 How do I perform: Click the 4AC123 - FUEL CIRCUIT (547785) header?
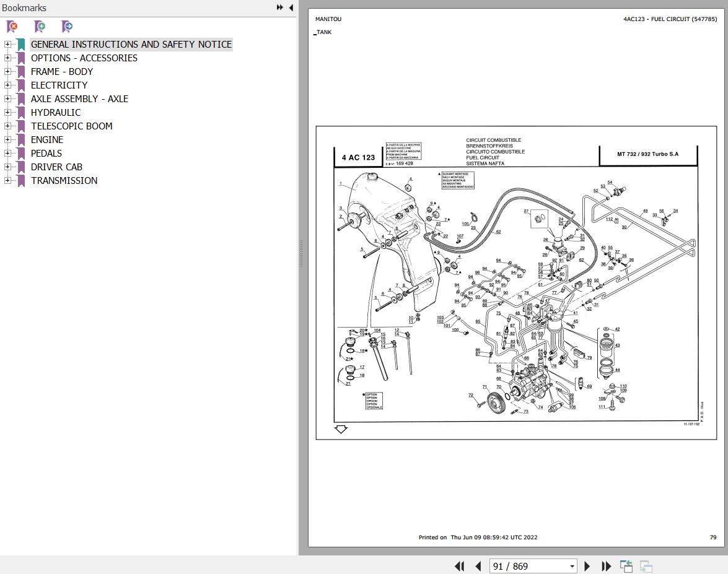click(x=670, y=19)
